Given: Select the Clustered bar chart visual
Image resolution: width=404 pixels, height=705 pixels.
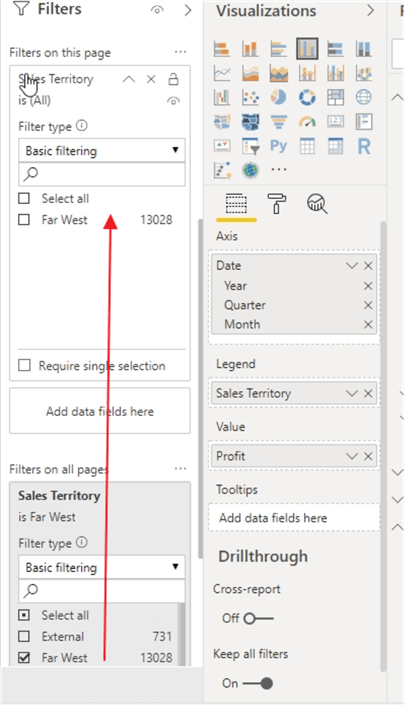Looking at the screenshot, I should 279,49.
